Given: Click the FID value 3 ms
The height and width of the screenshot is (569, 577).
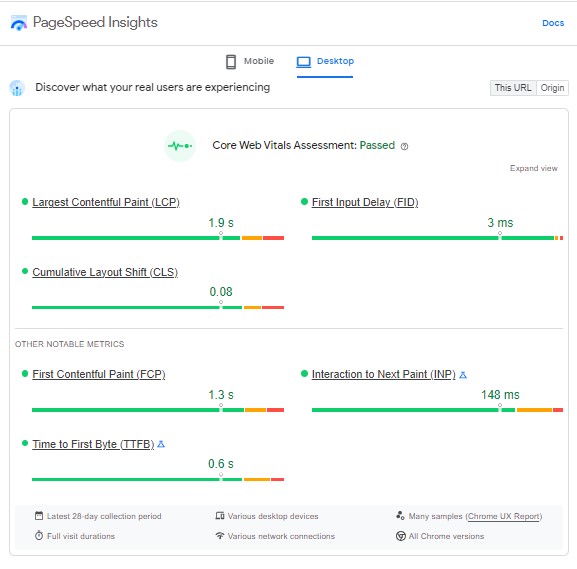Looking at the screenshot, I should (500, 223).
